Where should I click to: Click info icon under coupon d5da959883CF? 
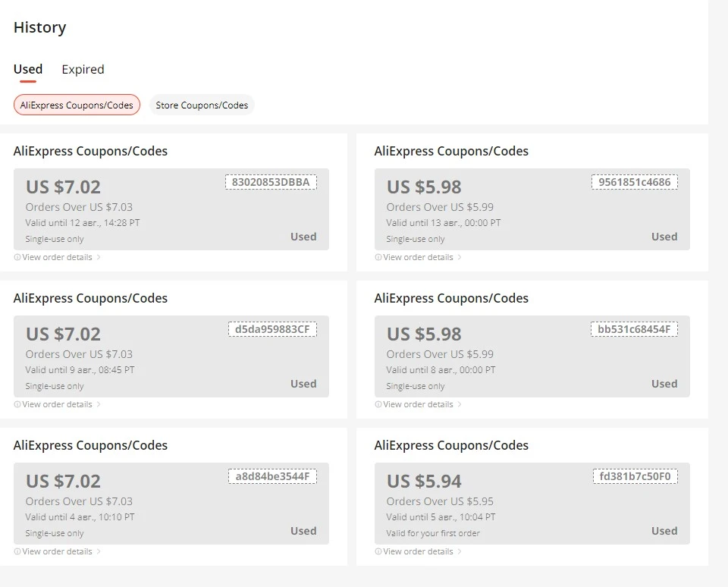pos(17,404)
